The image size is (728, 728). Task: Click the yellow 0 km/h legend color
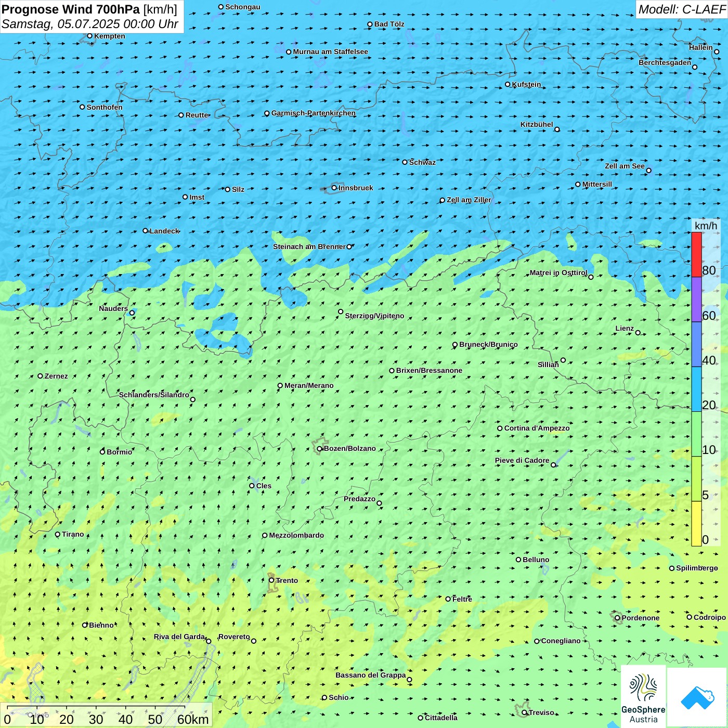(696, 524)
